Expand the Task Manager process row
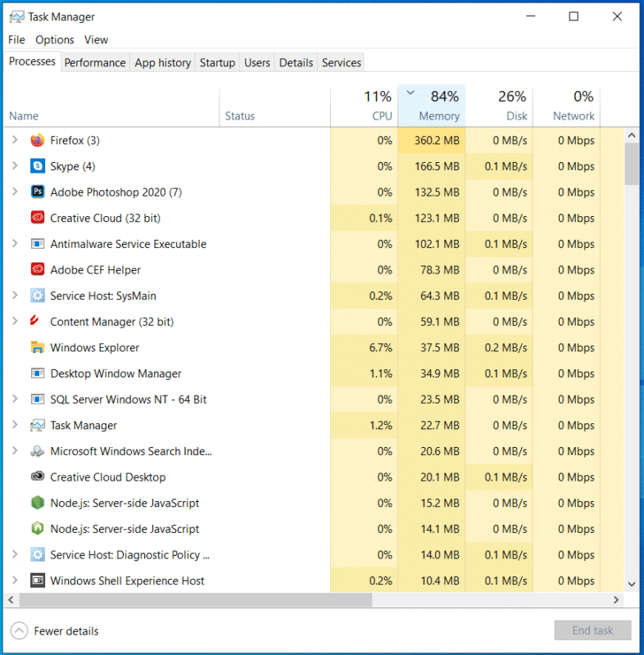This screenshot has width=644, height=655. click(x=15, y=425)
